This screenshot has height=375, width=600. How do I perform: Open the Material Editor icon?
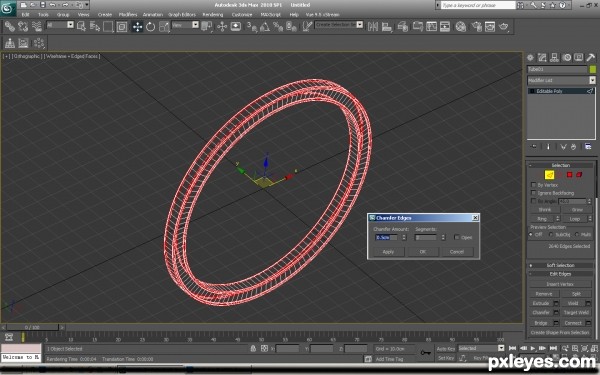461,26
